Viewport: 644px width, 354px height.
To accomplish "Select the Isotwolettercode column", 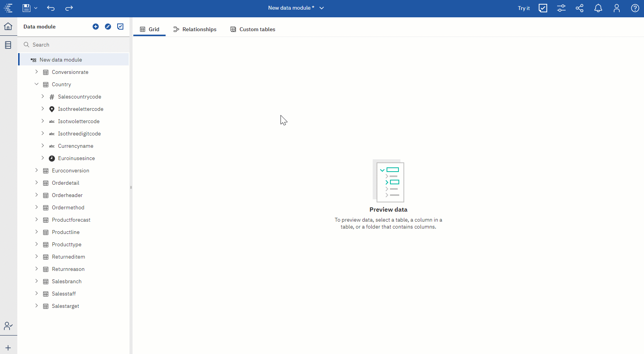I will tap(79, 121).
